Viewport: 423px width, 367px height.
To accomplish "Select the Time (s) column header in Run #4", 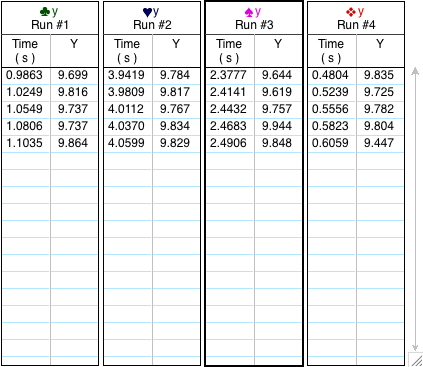I will coord(332,51).
